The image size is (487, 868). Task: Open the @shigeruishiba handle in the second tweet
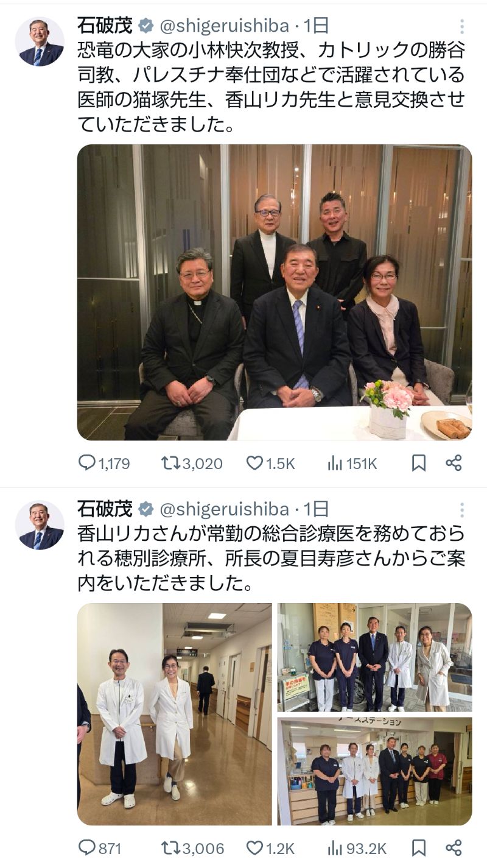pyautogui.click(x=224, y=509)
